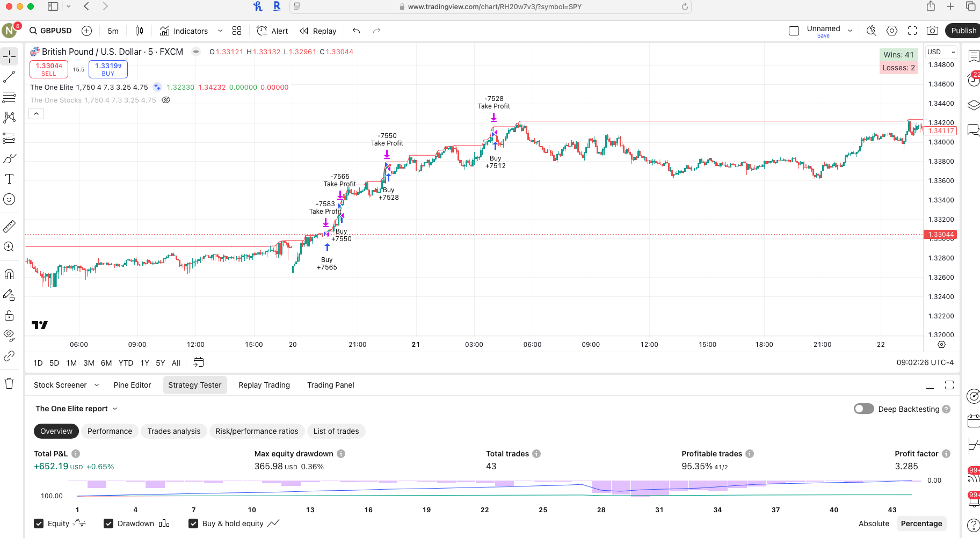Open the Fibonacci retracement tools

coord(9,97)
